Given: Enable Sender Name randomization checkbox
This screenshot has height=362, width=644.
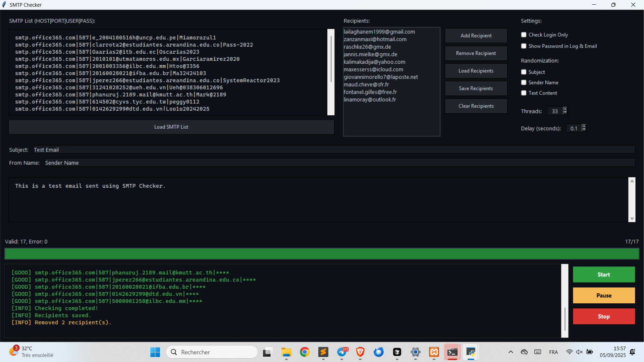Looking at the screenshot, I should (x=524, y=82).
